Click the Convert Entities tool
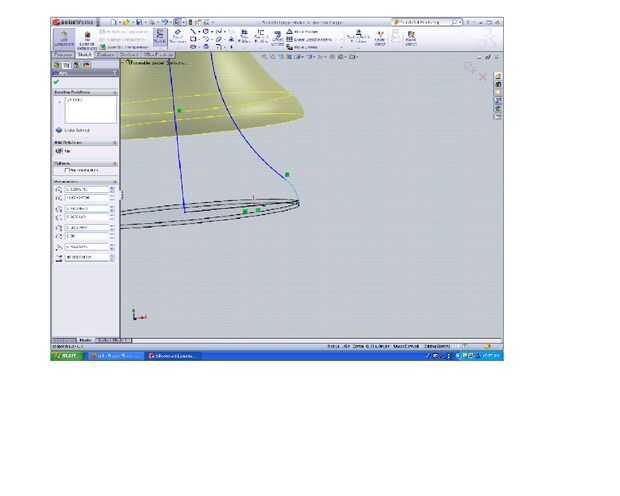620x496 pixels. click(x=260, y=36)
